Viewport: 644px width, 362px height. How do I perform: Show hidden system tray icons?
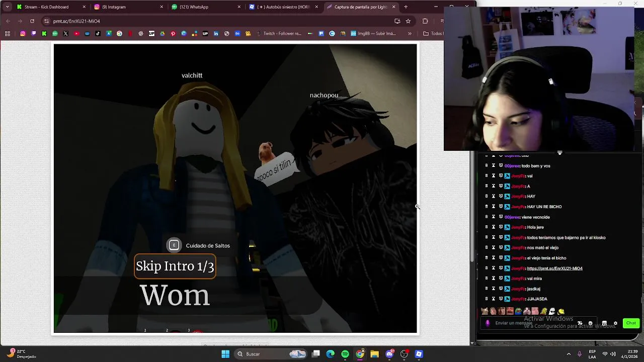[x=569, y=354]
